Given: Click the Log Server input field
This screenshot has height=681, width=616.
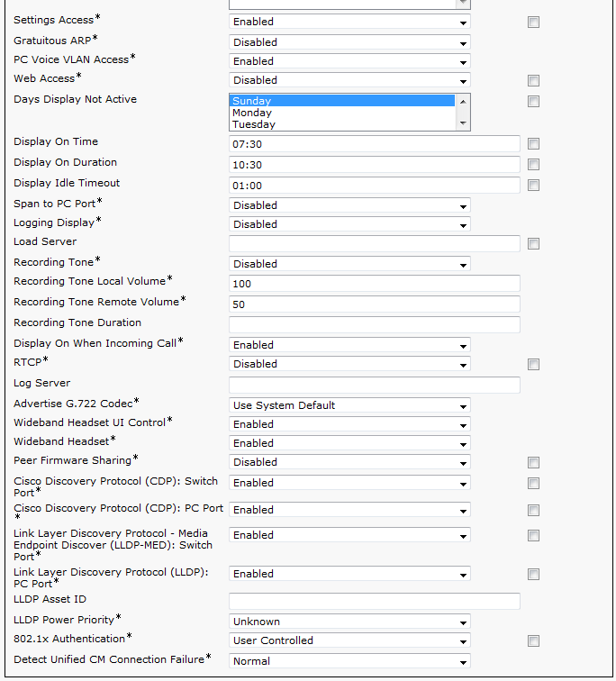Looking at the screenshot, I should [374, 385].
